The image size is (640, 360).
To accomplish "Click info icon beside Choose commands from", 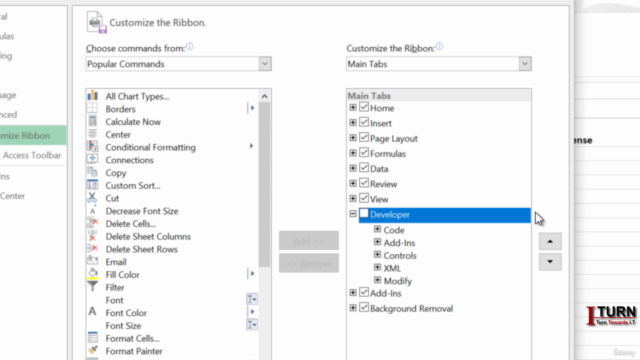I will point(190,47).
